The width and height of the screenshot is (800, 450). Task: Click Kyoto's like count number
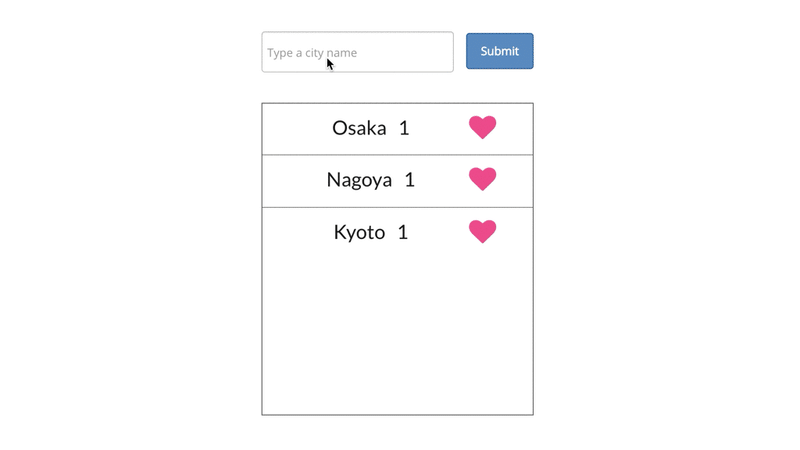tap(403, 233)
